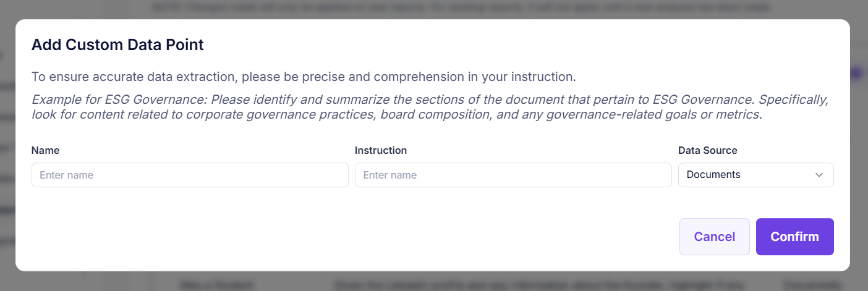The width and height of the screenshot is (868, 291).
Task: Click the "Instruction" field label
Action: point(381,150)
